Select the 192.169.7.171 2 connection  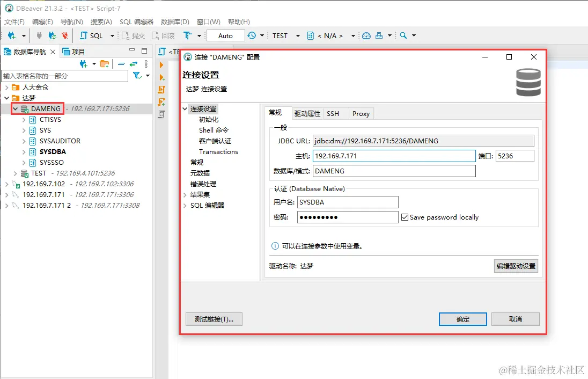[47, 205]
